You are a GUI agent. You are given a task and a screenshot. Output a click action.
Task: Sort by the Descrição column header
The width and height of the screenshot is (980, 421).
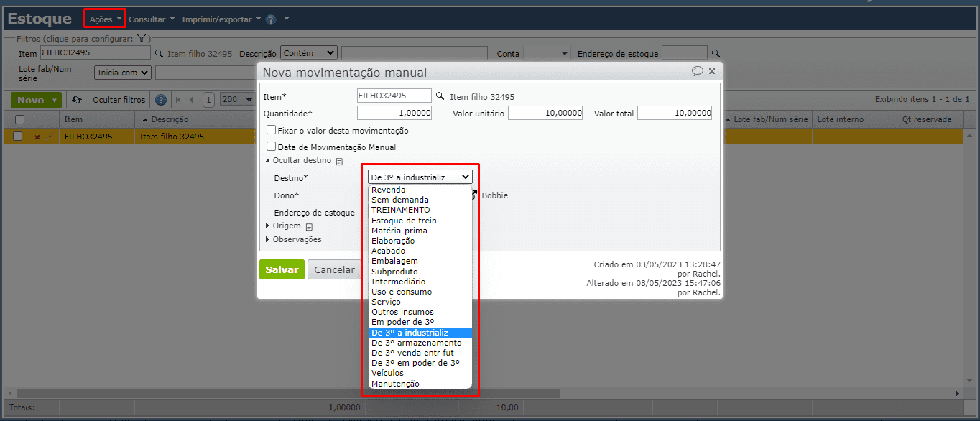pos(171,119)
